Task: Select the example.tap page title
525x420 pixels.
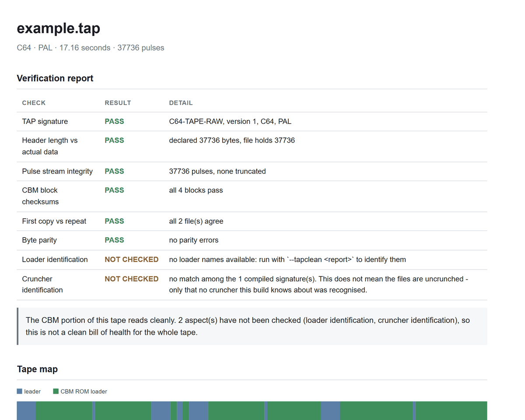Action: tap(59, 28)
